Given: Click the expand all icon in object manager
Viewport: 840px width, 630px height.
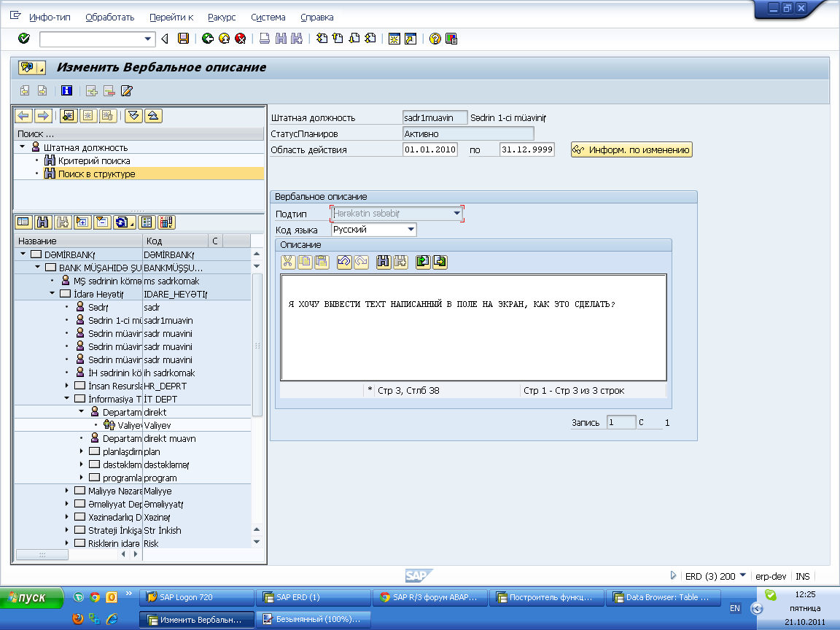Looking at the screenshot, I should coord(133,116).
